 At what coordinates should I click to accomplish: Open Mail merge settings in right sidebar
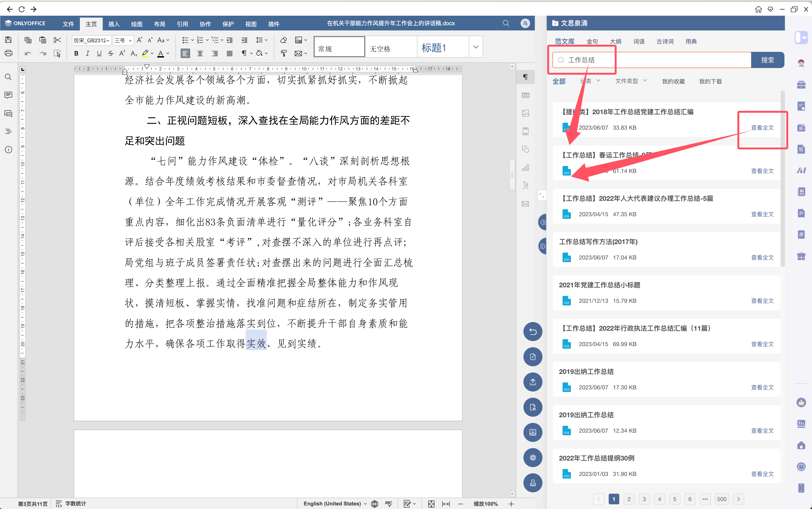pyautogui.click(x=525, y=204)
